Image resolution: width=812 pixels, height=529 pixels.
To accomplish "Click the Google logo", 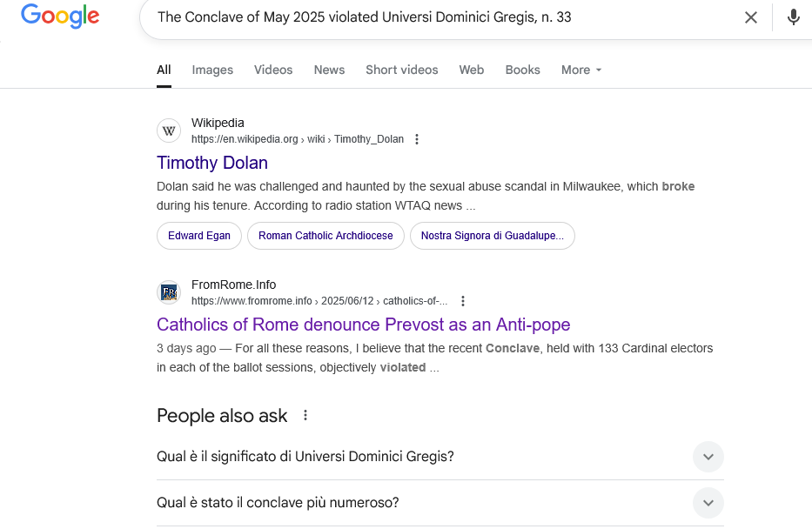I will [x=60, y=16].
